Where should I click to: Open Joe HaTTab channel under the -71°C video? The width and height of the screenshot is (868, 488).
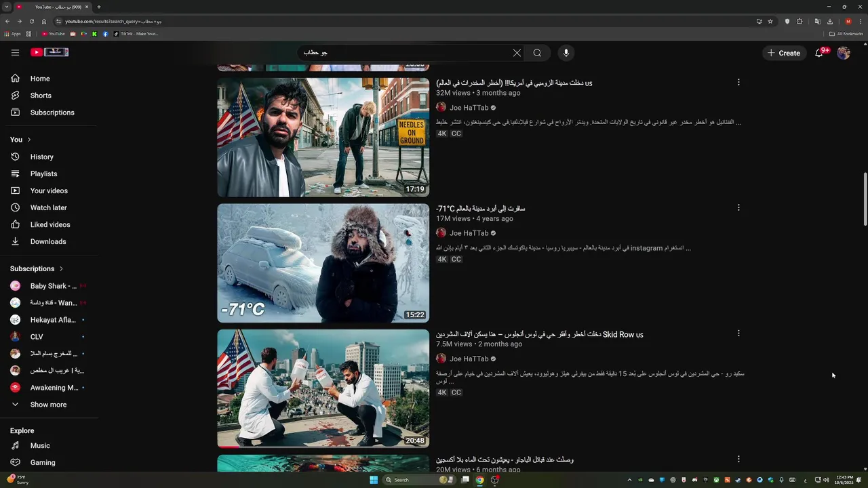pyautogui.click(x=469, y=233)
